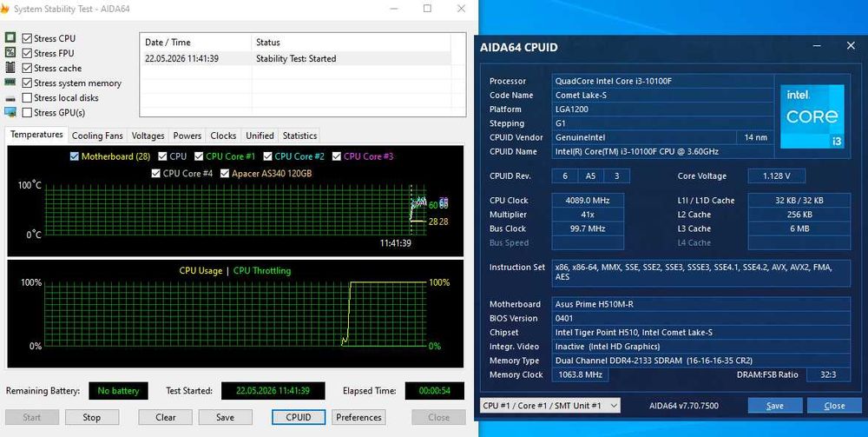
Task: Maximize the System Stability Test window
Action: (x=427, y=9)
